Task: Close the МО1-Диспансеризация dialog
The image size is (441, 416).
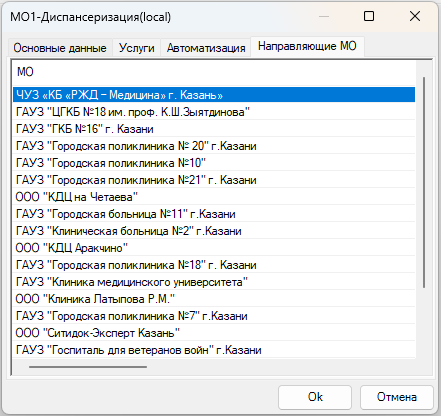Action: click(x=415, y=16)
